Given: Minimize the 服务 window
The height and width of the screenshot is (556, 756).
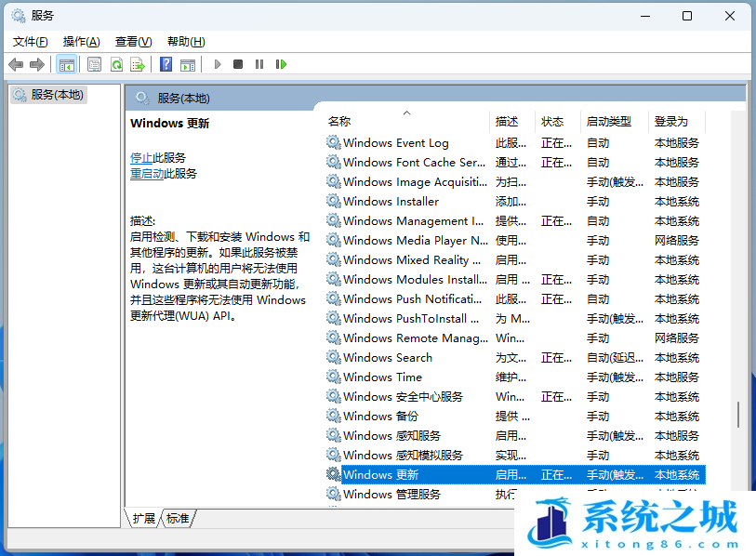Looking at the screenshot, I should (645, 16).
